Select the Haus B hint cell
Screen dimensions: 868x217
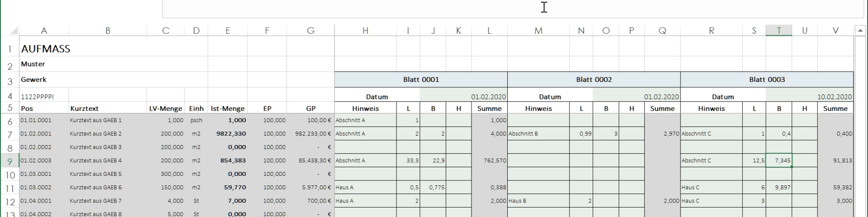click(x=538, y=201)
